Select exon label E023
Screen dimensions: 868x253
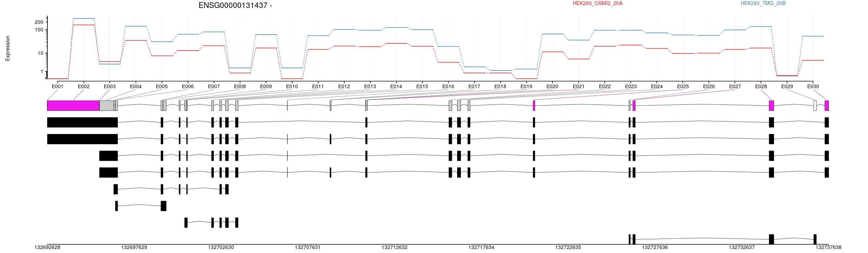[x=631, y=86]
